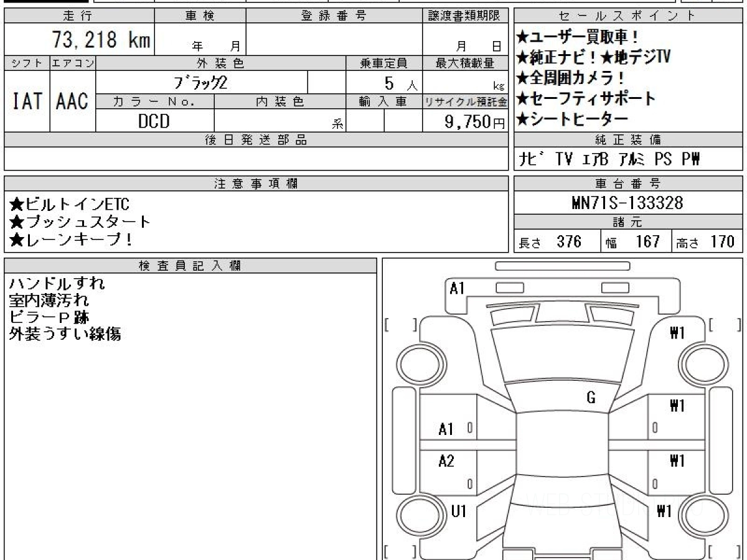747x560 pixels.
Task: Select the 諸元 header
Action: coord(628,222)
